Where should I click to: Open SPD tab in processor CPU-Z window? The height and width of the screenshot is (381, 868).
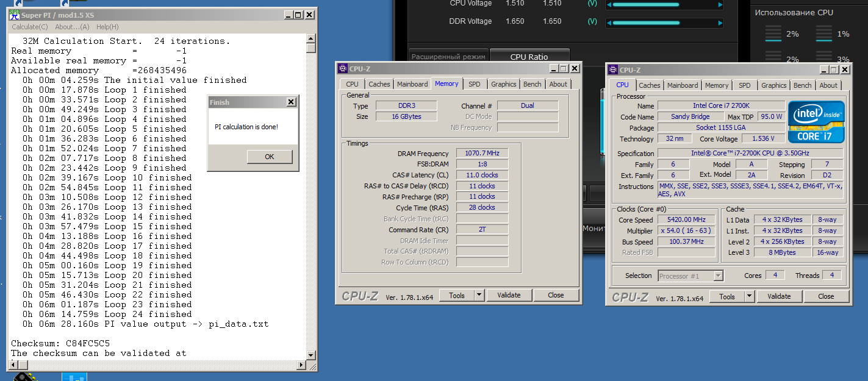[x=744, y=85]
